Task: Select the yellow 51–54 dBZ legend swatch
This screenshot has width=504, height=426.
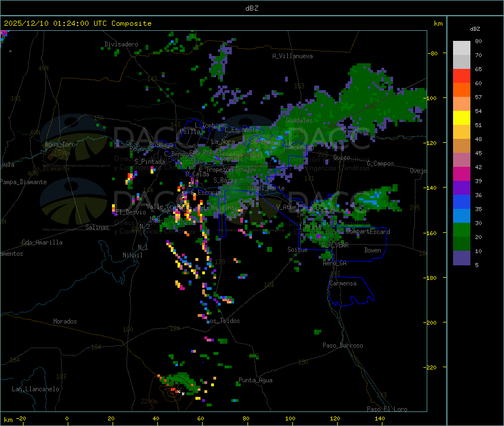Action: click(x=461, y=118)
